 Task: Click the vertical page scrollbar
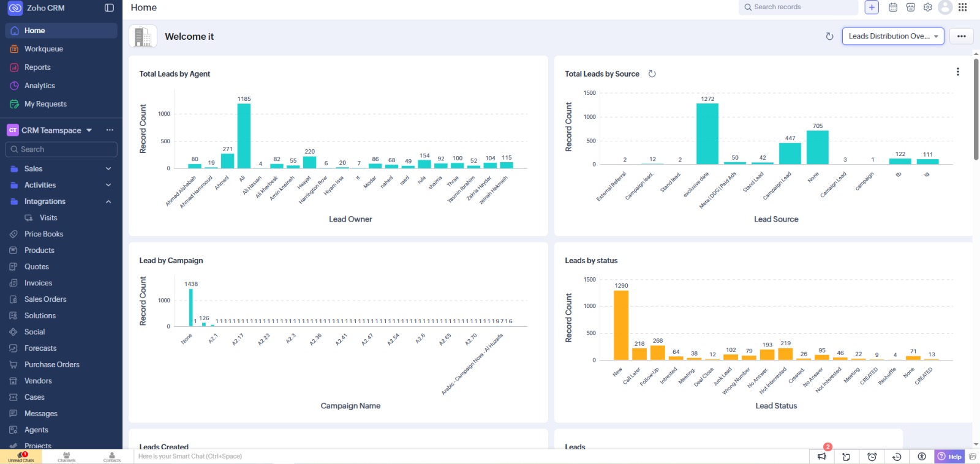tap(976, 109)
